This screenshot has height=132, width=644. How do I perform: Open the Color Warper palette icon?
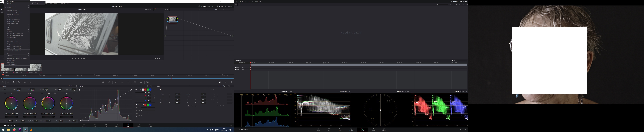(x=109, y=82)
